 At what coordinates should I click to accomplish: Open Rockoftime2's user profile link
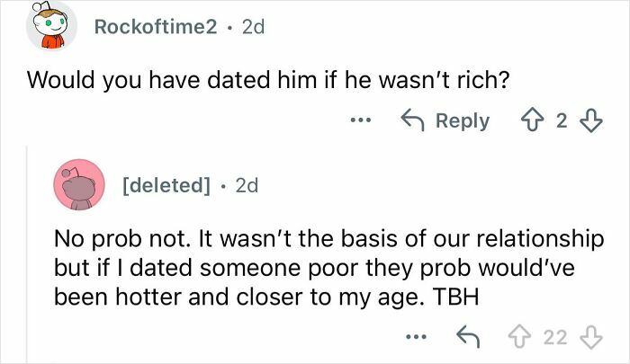click(156, 28)
